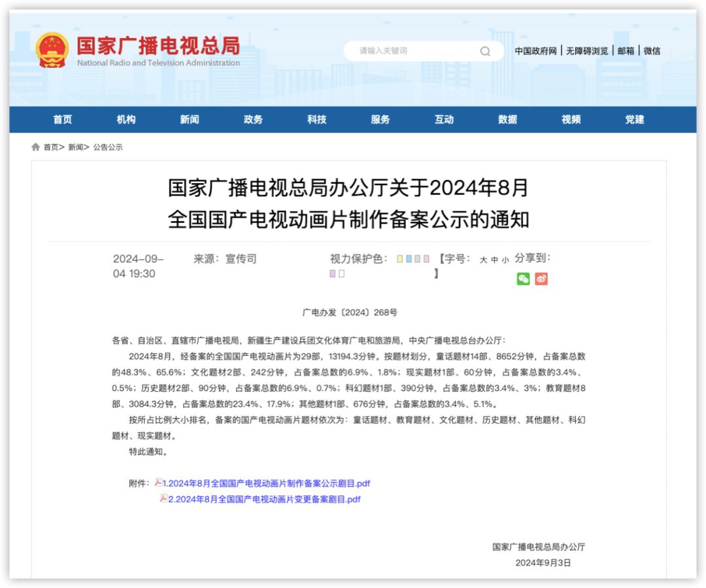Share the article via the WeChat icon

(522, 279)
